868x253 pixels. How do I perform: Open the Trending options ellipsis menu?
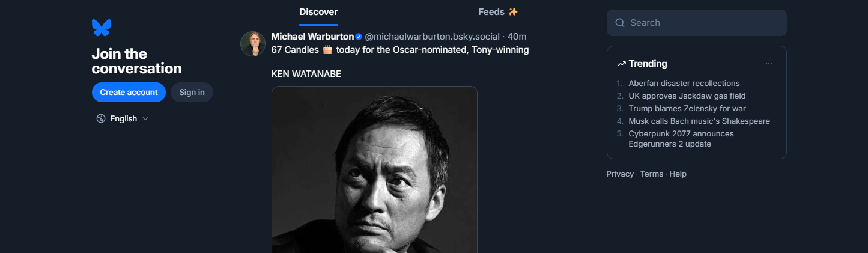point(769,64)
